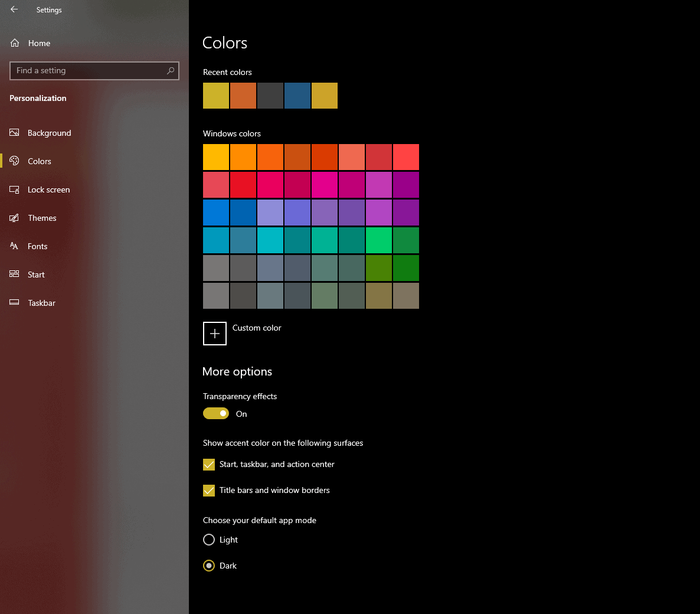The image size is (700, 614).
Task: Click the Background picture icon
Action: (x=14, y=133)
